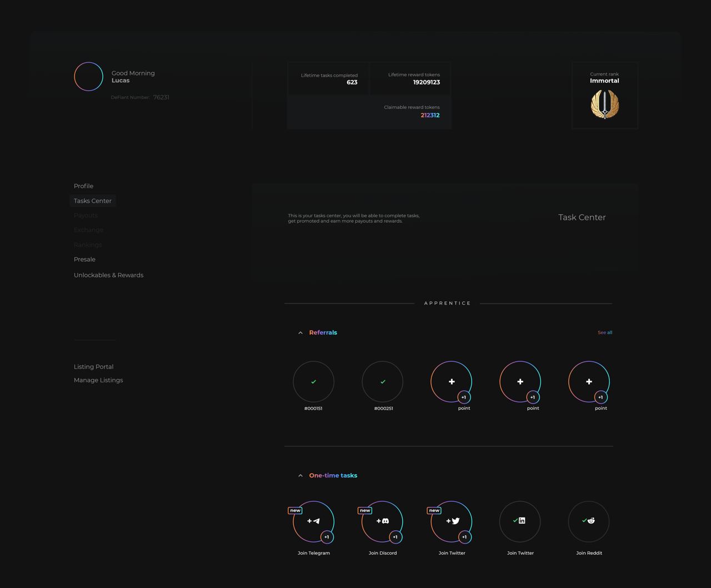Open the Join Telegram task icon
The height and width of the screenshot is (588, 711).
pos(313,521)
